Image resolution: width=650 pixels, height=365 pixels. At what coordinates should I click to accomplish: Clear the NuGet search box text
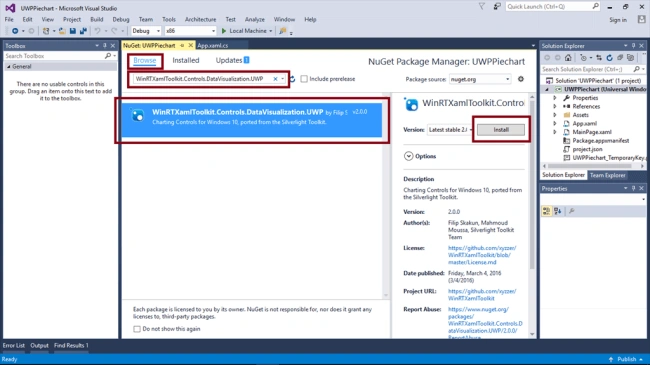pyautogui.click(x=275, y=79)
